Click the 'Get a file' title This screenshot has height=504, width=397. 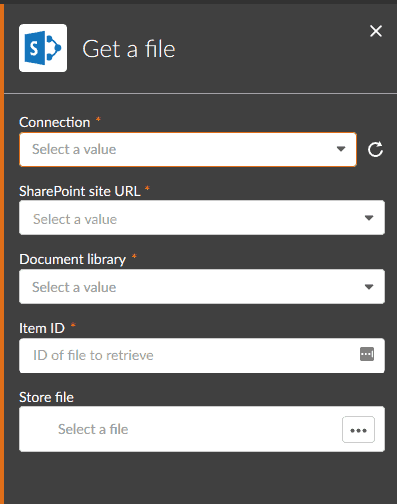click(129, 49)
